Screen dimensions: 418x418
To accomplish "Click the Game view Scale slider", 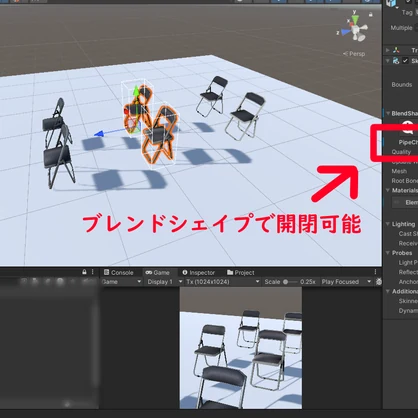I will pyautogui.click(x=290, y=282).
